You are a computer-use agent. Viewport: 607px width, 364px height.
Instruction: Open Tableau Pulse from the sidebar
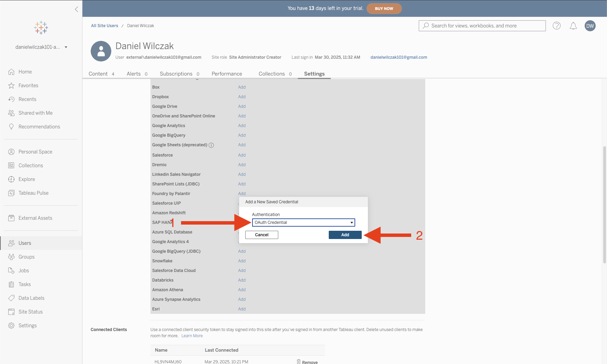[33, 193]
